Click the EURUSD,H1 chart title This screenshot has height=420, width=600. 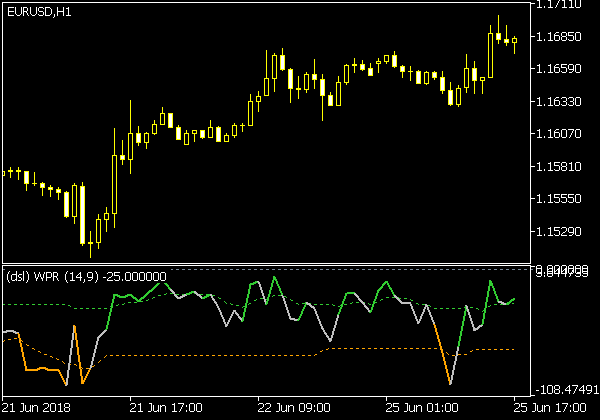click(x=39, y=12)
